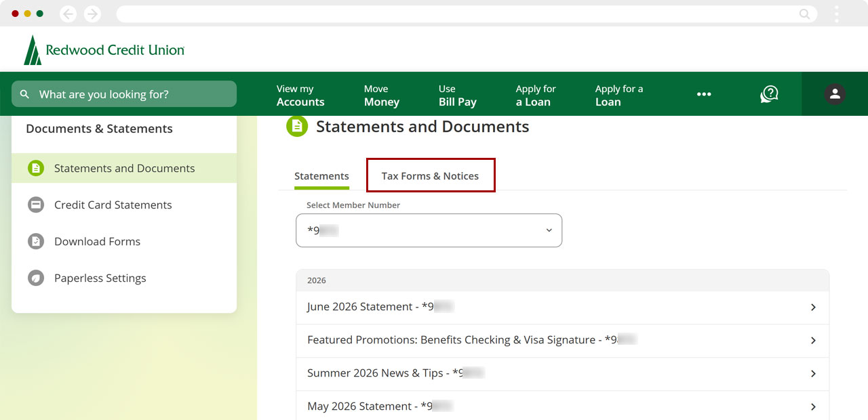Open May 2026 Statement document
This screenshot has height=420, width=868.
pyautogui.click(x=562, y=406)
